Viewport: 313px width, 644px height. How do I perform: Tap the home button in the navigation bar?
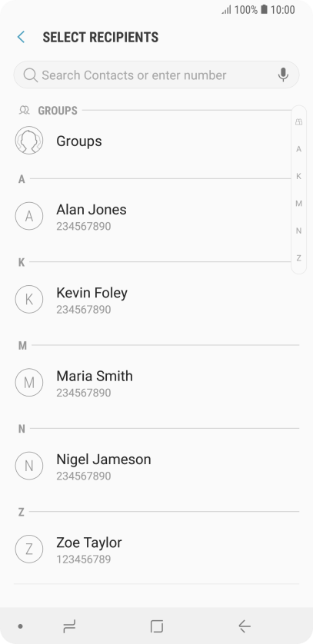pyautogui.click(x=157, y=626)
